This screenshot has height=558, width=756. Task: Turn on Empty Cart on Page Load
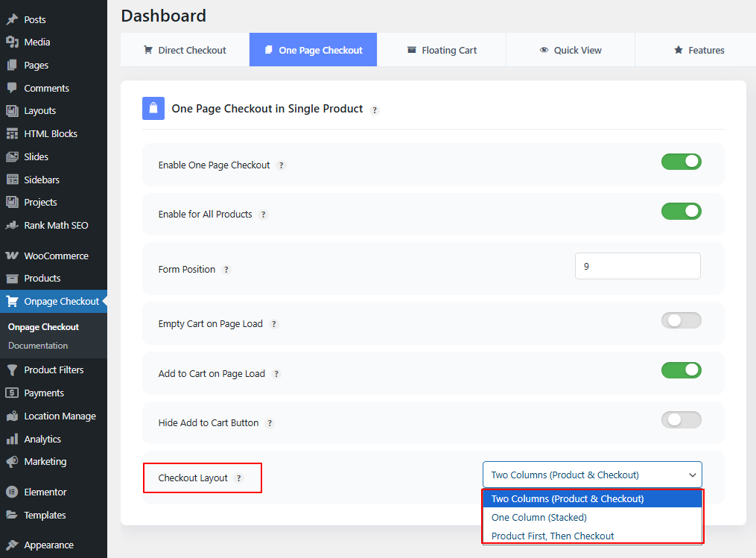pos(681,320)
